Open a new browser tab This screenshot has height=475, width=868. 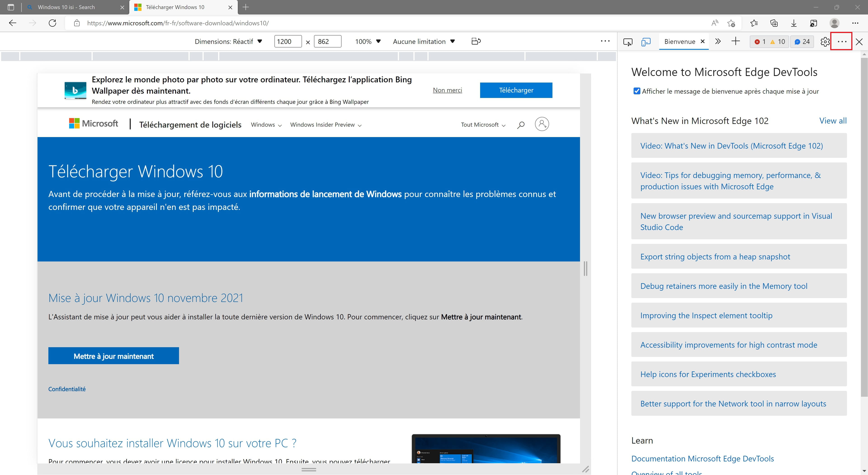(246, 7)
